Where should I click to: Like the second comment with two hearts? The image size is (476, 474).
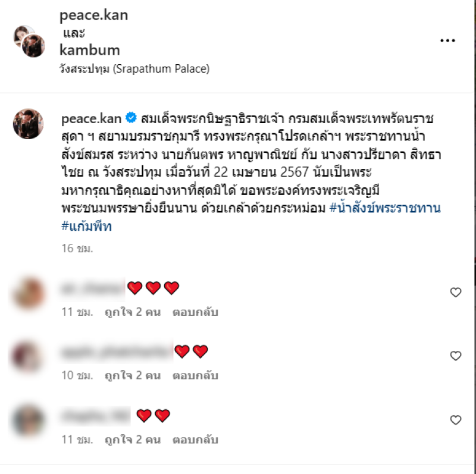455,356
